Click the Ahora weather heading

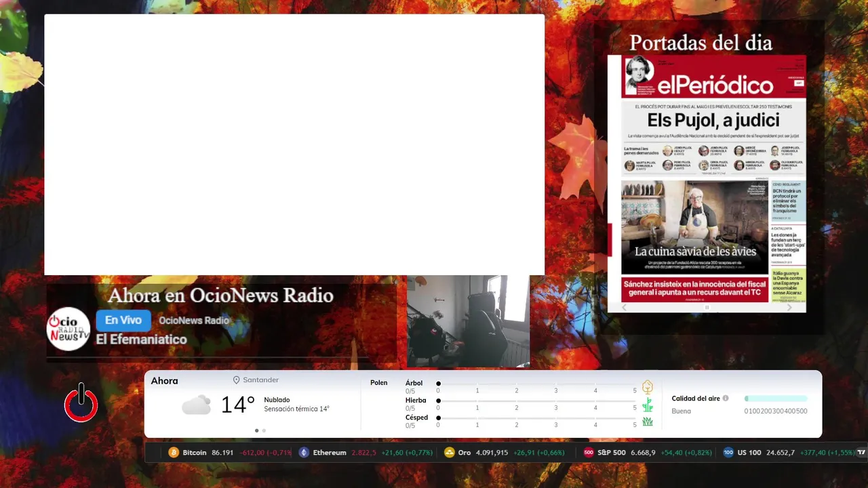pyautogui.click(x=164, y=381)
